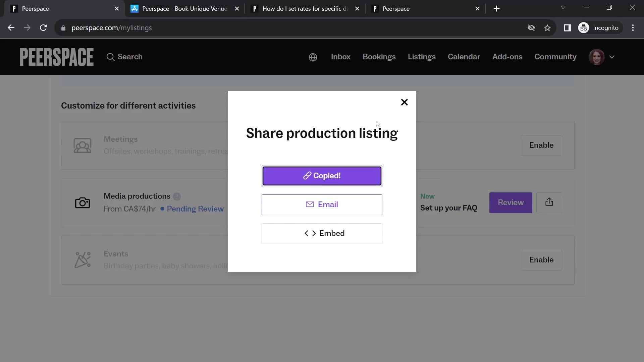
Task: Click the Embed sharing option
Action: coord(322,233)
